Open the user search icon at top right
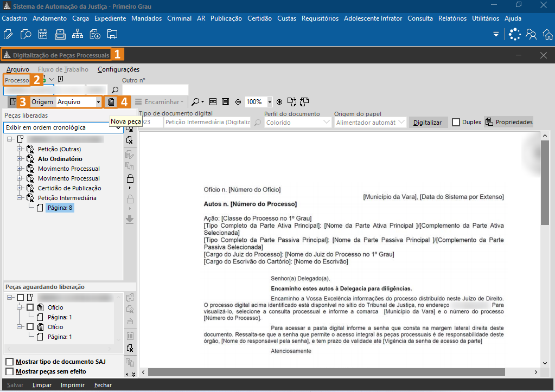 click(531, 34)
